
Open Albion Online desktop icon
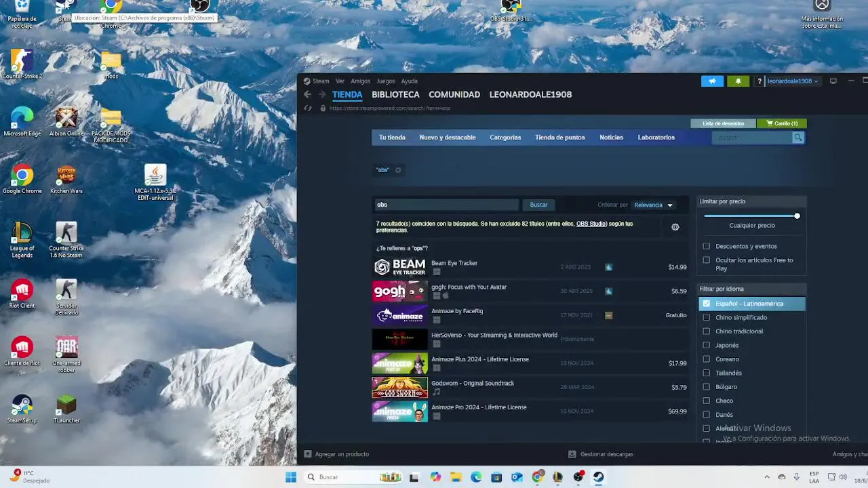click(x=66, y=122)
